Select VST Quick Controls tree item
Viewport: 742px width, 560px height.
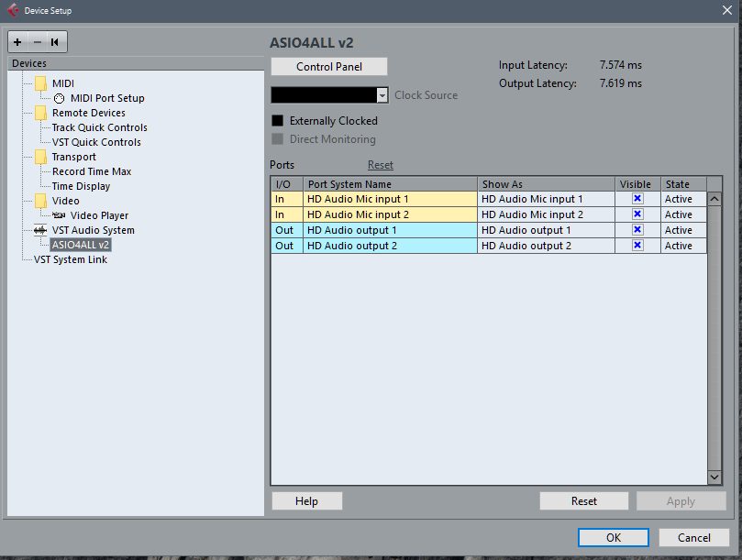(96, 142)
